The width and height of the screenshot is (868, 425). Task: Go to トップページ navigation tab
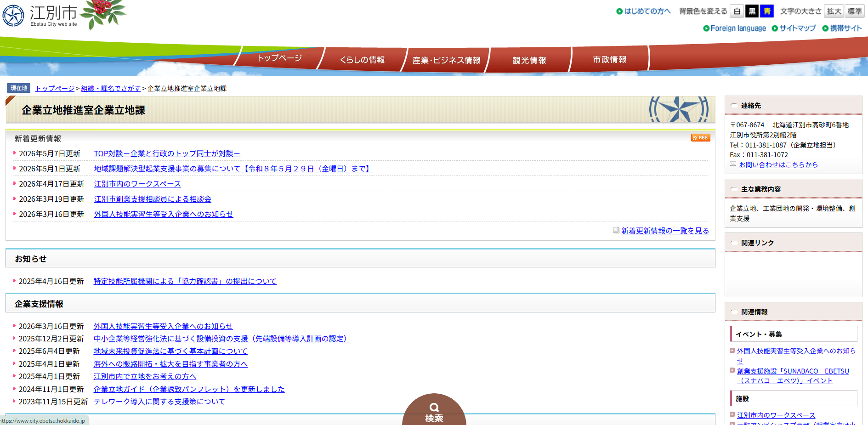pos(279,58)
